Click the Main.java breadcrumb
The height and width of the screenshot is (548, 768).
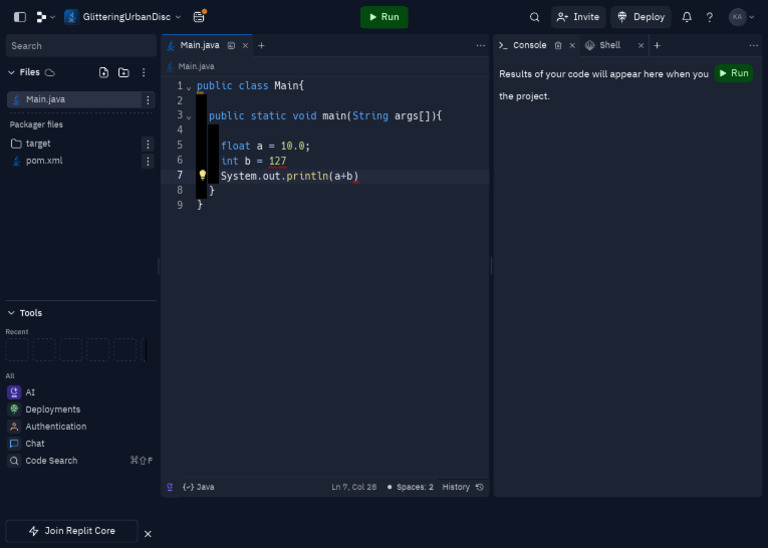click(196, 67)
